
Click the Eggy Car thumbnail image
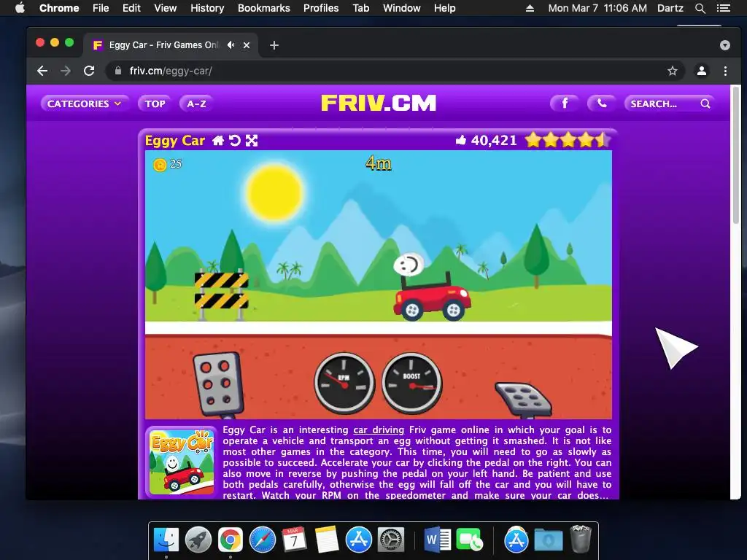182,462
